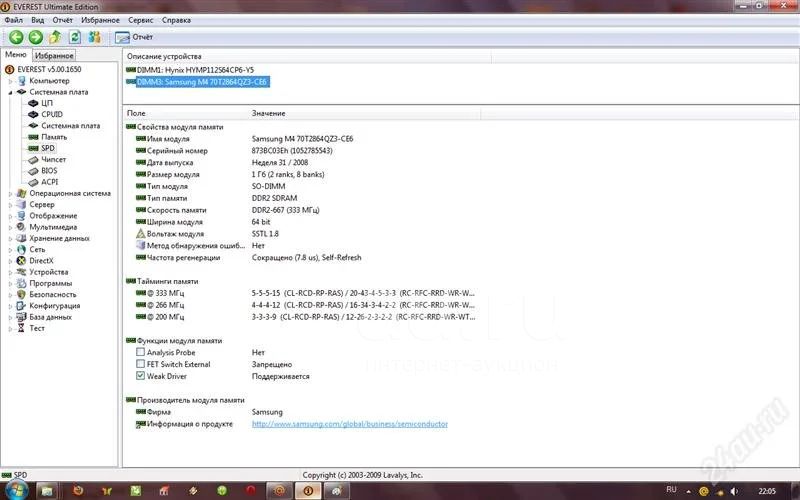
Task: Click the green Back arrow toolbar icon
Action: 17,37
